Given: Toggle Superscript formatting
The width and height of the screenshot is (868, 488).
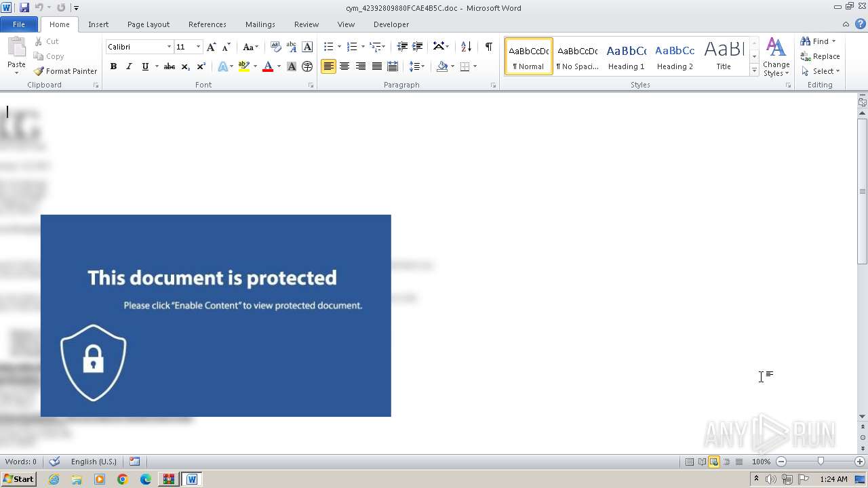Looking at the screenshot, I should point(201,66).
